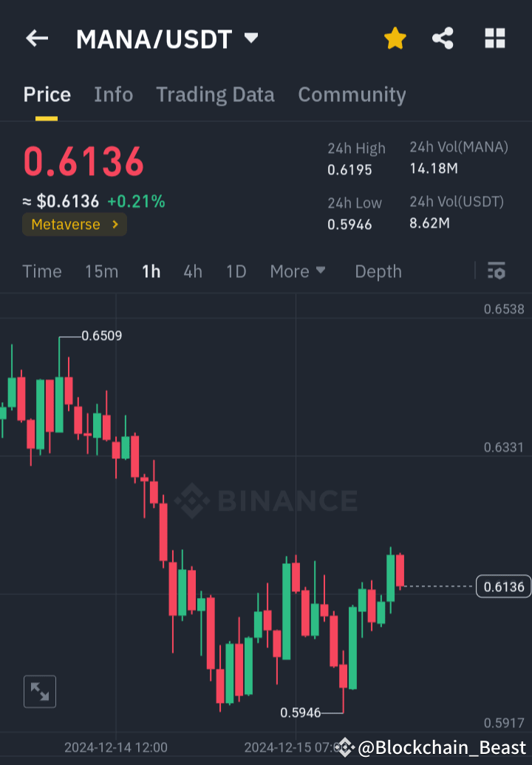This screenshot has width=532, height=765.
Task: Toggle the 1h candle interval
Action: 151,271
